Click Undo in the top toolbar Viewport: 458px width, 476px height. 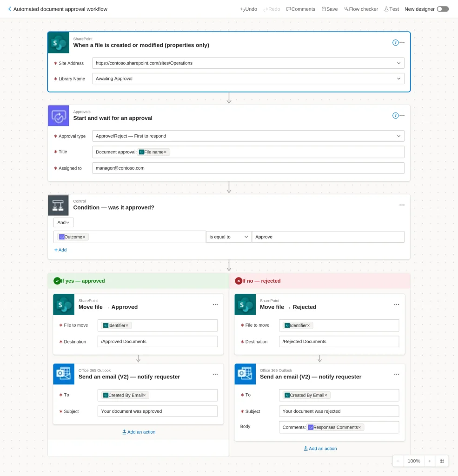248,9
